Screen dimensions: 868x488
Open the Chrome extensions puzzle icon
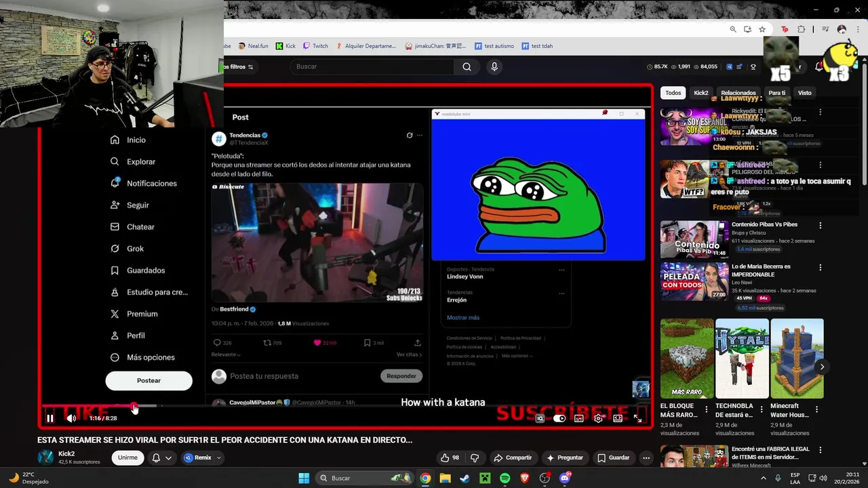(801, 29)
